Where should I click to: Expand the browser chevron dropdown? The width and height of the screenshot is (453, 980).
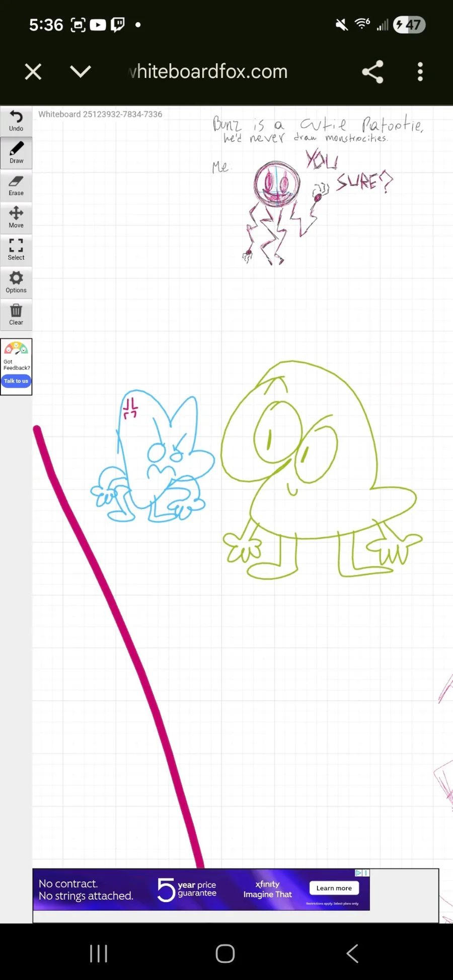(81, 71)
